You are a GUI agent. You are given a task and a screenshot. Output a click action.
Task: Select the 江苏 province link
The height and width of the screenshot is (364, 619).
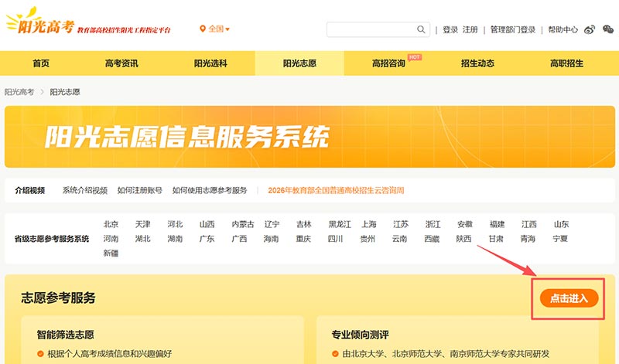pyautogui.click(x=401, y=224)
